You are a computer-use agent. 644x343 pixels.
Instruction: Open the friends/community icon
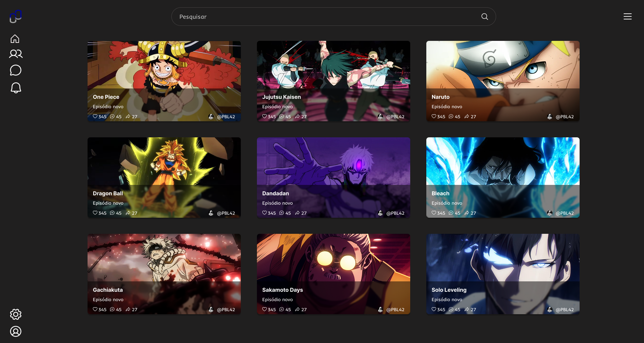pos(16,54)
